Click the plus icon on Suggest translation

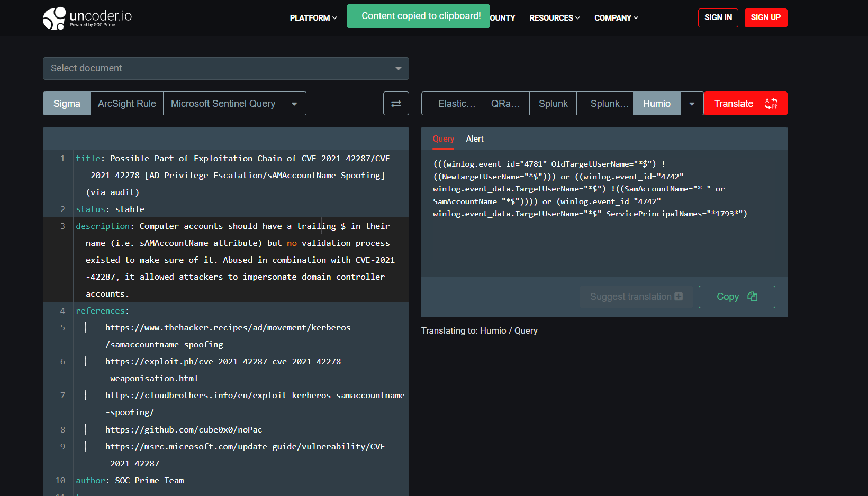point(679,297)
